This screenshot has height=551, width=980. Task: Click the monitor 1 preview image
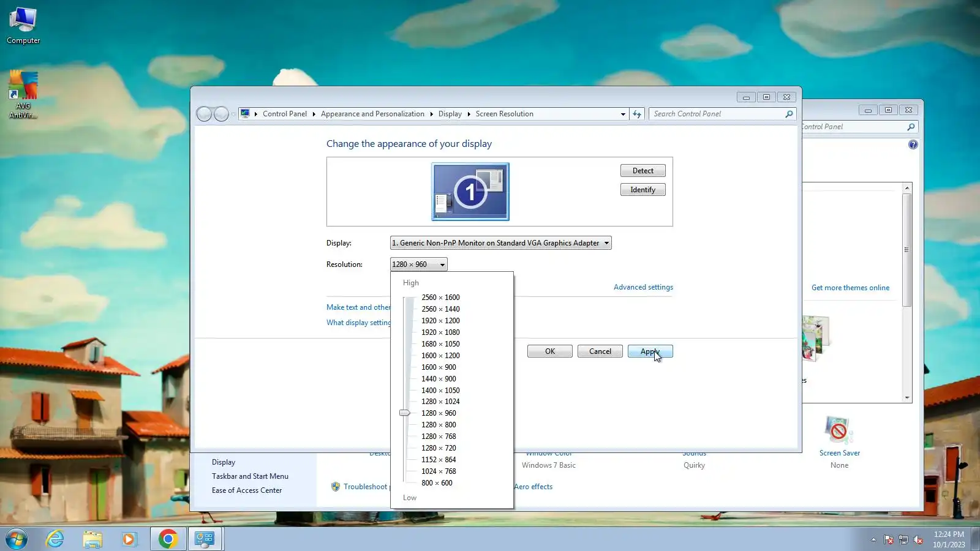(470, 192)
